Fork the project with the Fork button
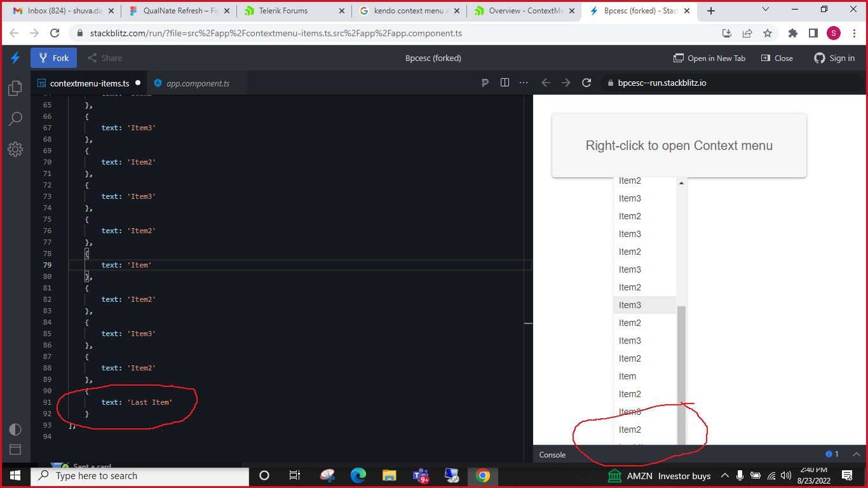The height and width of the screenshot is (488, 868). [x=54, y=58]
